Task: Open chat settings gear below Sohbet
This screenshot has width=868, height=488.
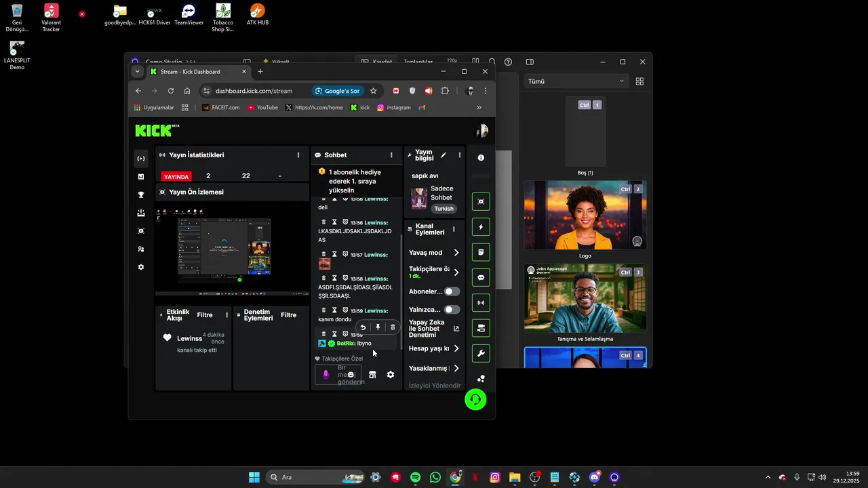Action: coord(391,375)
